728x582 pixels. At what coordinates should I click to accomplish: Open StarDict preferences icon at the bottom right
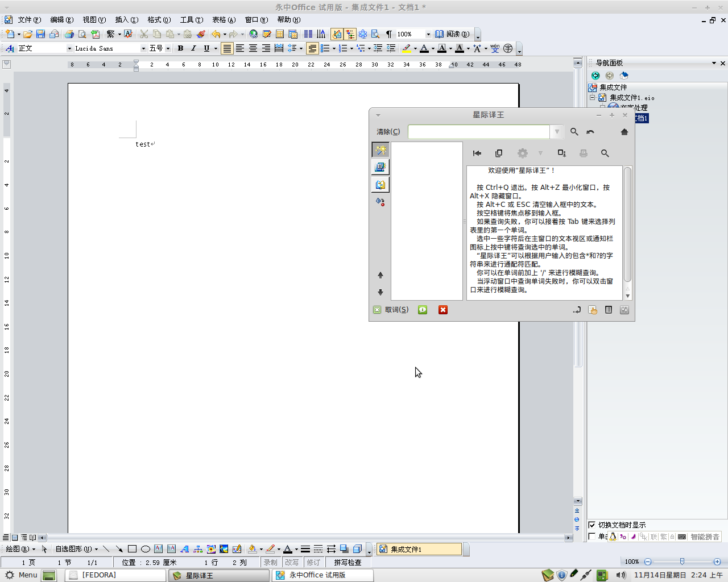point(624,310)
